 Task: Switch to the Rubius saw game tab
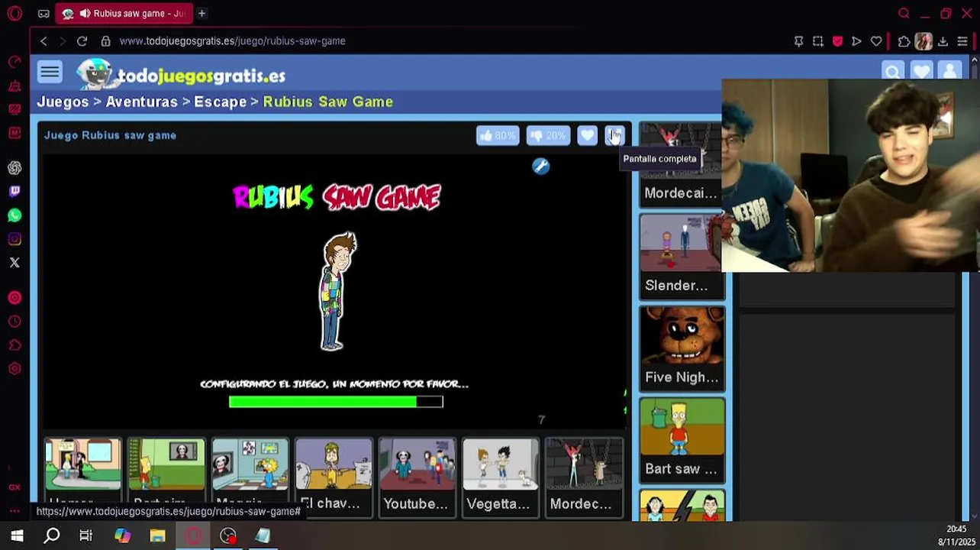pos(124,13)
